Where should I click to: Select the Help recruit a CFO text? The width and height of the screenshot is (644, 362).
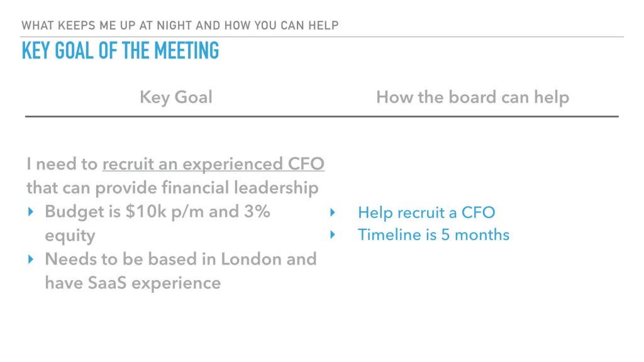(x=426, y=212)
